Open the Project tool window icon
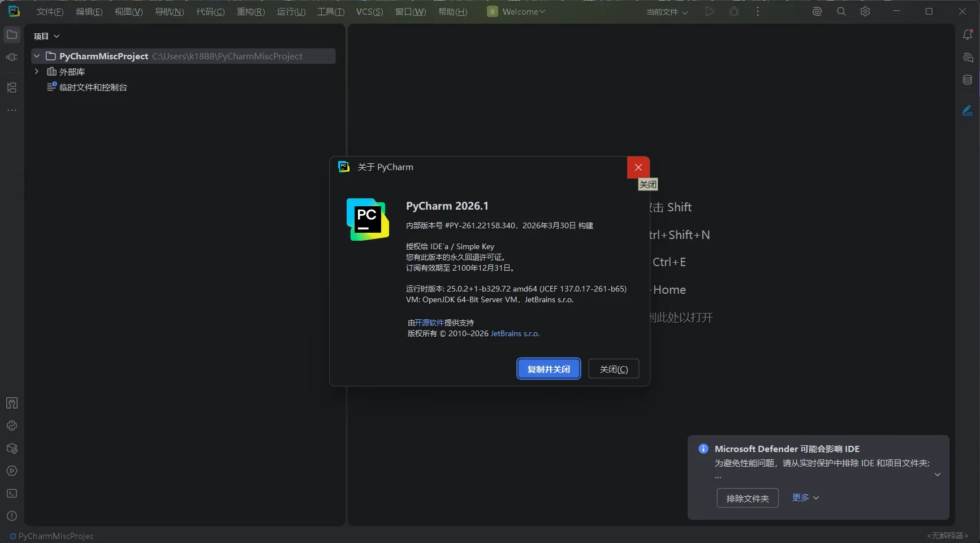Viewport: 980px width, 543px height. [x=11, y=34]
